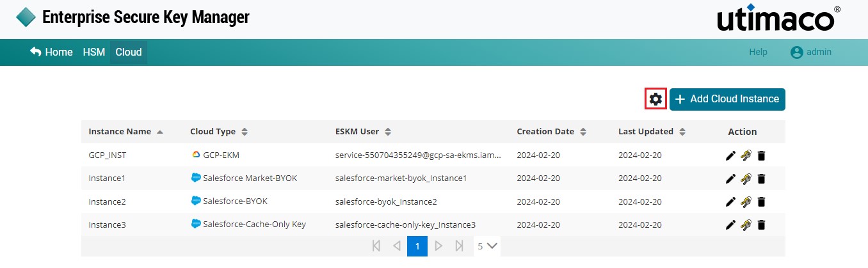Image resolution: width=868 pixels, height=268 pixels.
Task: Click the Salesforce Market-BYOK cloud type text
Action: point(250,178)
